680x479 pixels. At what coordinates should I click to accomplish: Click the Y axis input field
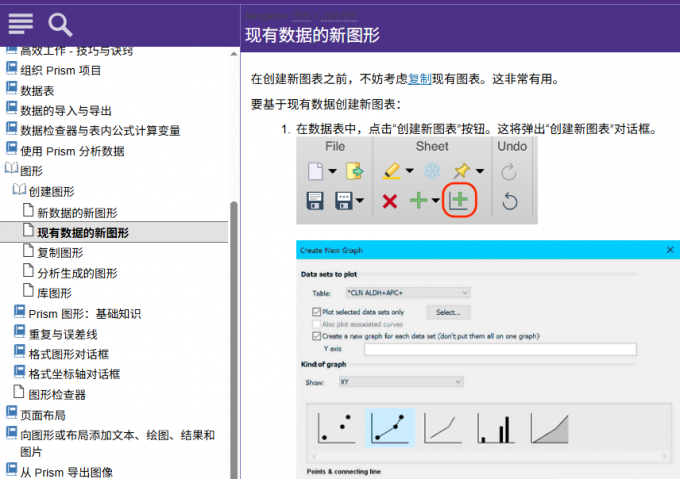(x=500, y=349)
